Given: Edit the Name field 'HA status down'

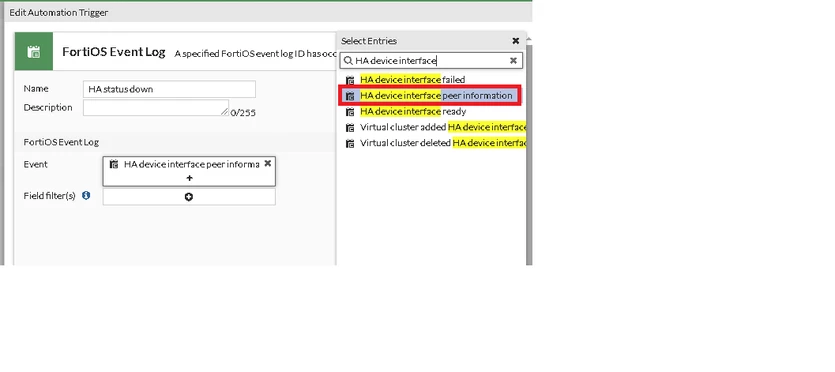Looking at the screenshot, I should click(169, 89).
